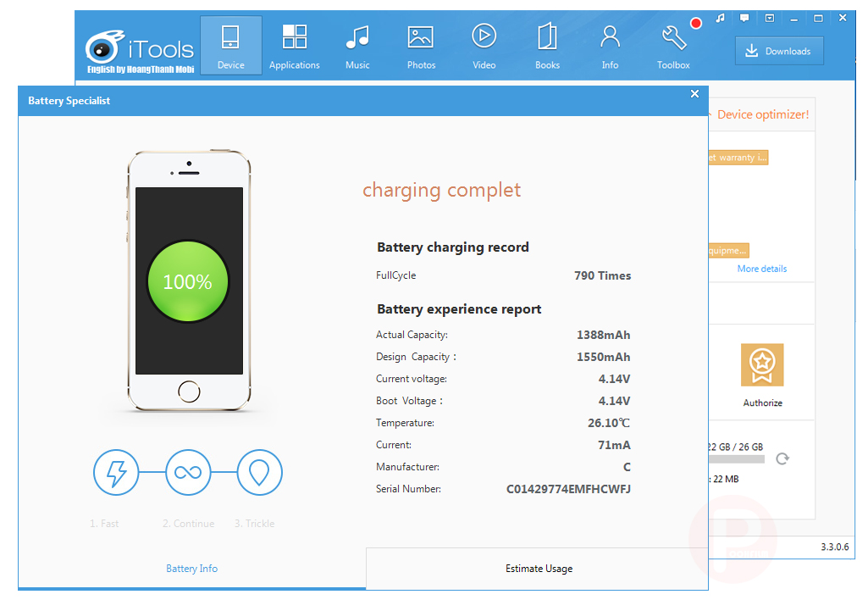Minimize the iTools window
The height and width of the screenshot is (611, 868).
coord(793,19)
